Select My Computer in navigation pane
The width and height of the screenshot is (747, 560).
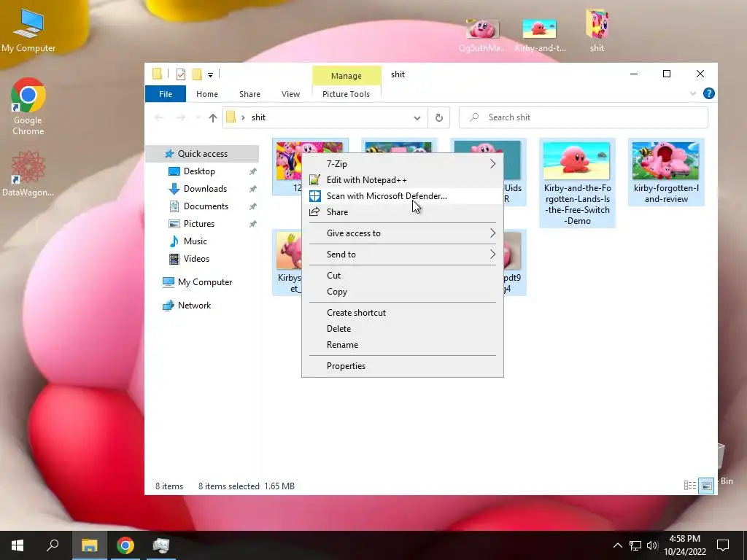pyautogui.click(x=204, y=282)
